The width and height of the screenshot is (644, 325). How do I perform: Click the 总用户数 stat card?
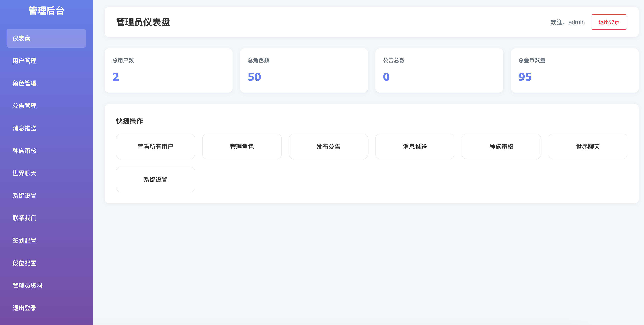169,70
